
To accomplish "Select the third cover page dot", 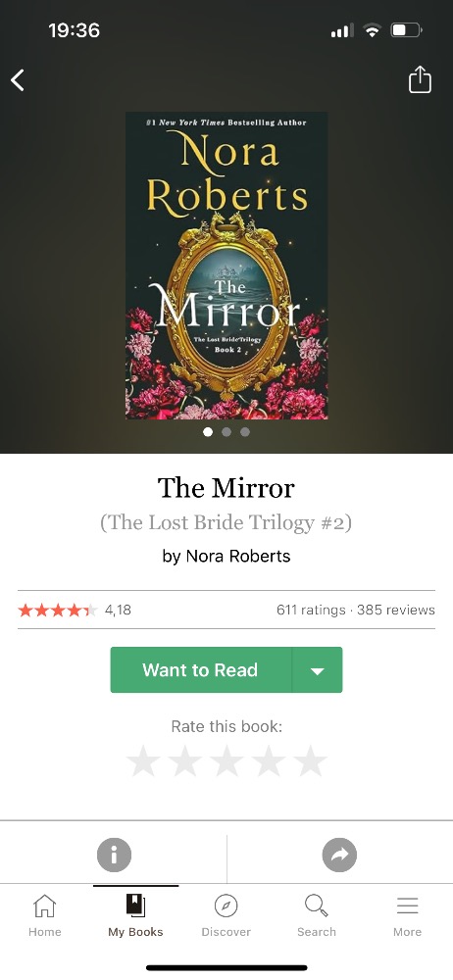I will coord(245,432).
